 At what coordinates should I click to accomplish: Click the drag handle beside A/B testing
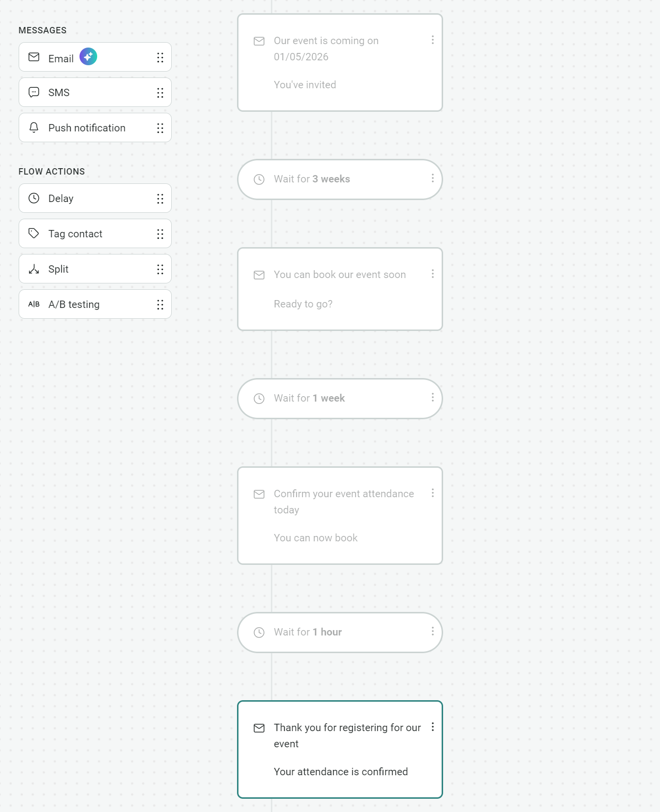(160, 304)
